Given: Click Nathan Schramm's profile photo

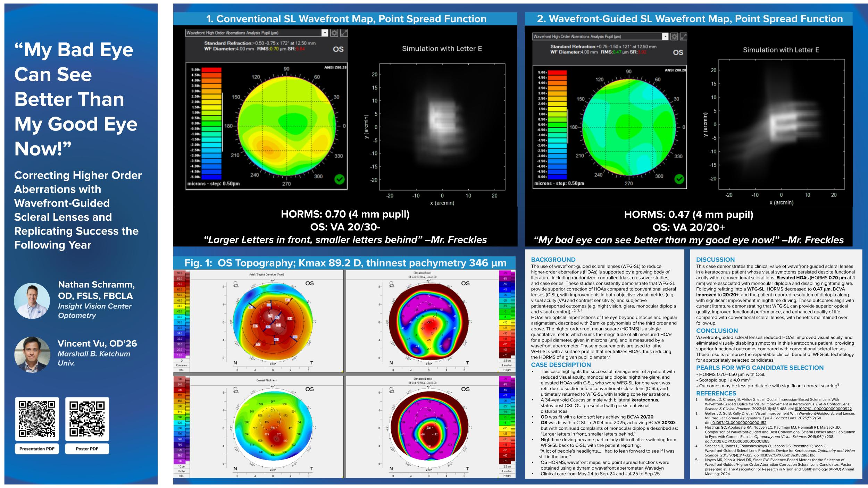Looking at the screenshot, I should coord(32,301).
